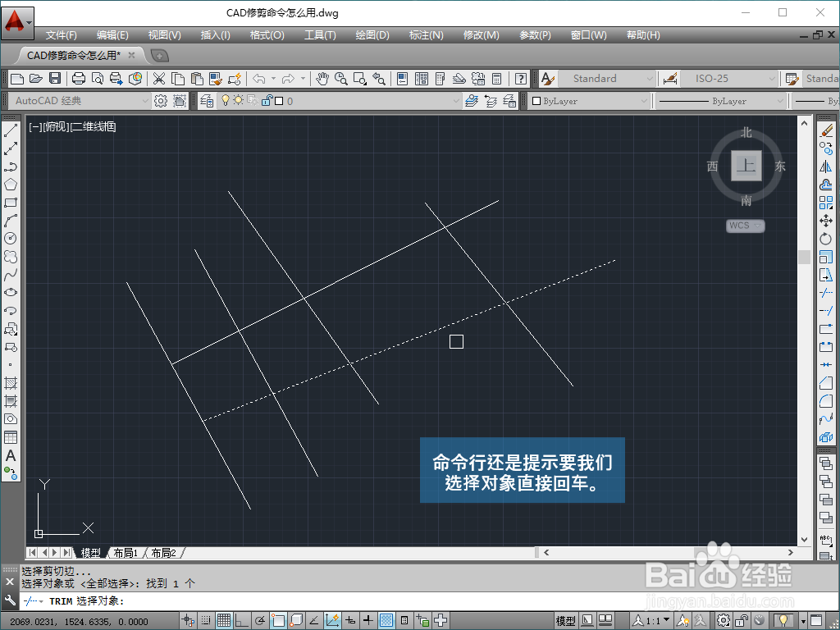840x630 pixels.
Task: Click the vertical scrollbar down arrow
Action: point(804,540)
